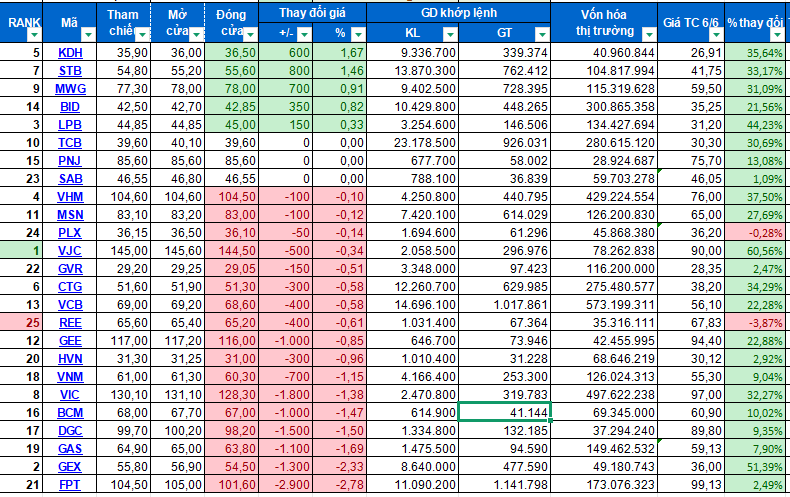Open the MWG ticker link
The width and height of the screenshot is (790, 497).
click(x=70, y=89)
